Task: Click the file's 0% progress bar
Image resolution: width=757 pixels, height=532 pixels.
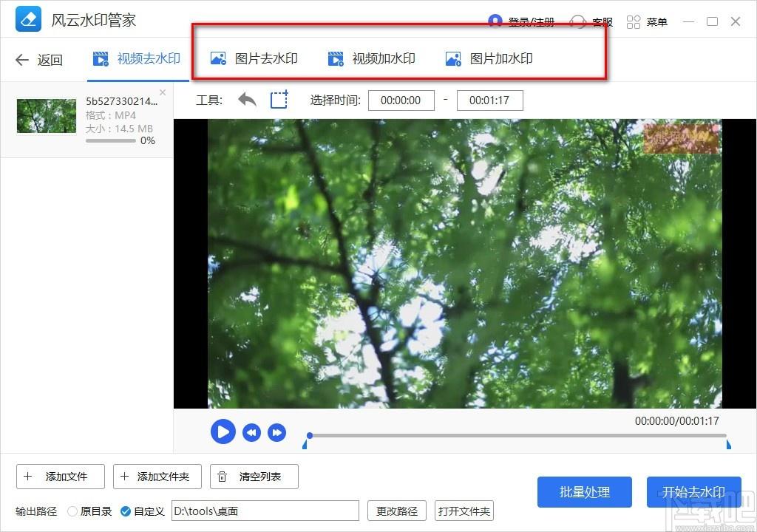Action: (x=111, y=141)
